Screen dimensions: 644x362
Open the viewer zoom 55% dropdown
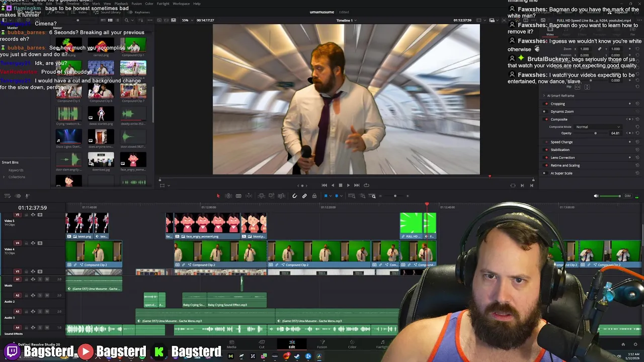tap(187, 20)
